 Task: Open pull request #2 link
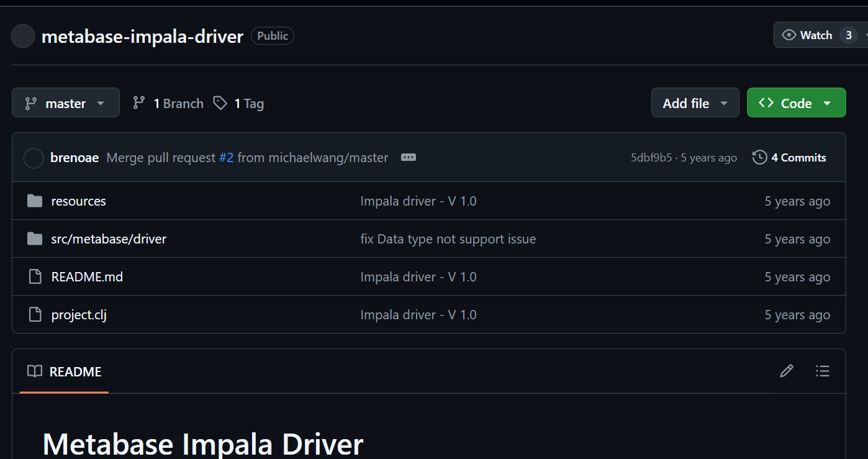pyautogui.click(x=226, y=158)
